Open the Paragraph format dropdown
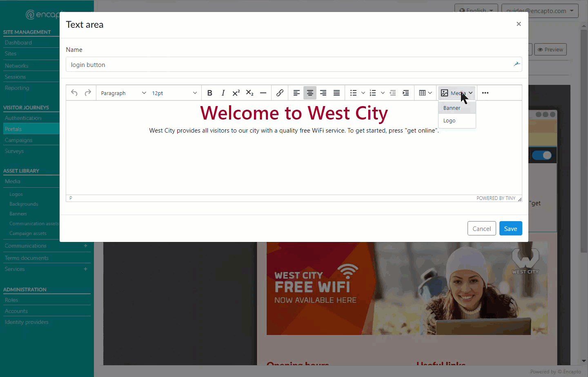Screen dimensions: 588x377 point(123,93)
